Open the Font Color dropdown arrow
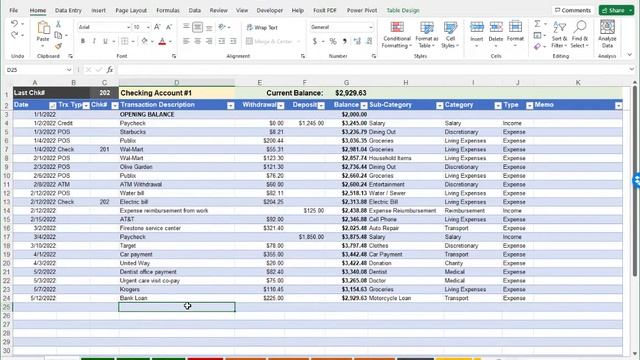 (170, 42)
